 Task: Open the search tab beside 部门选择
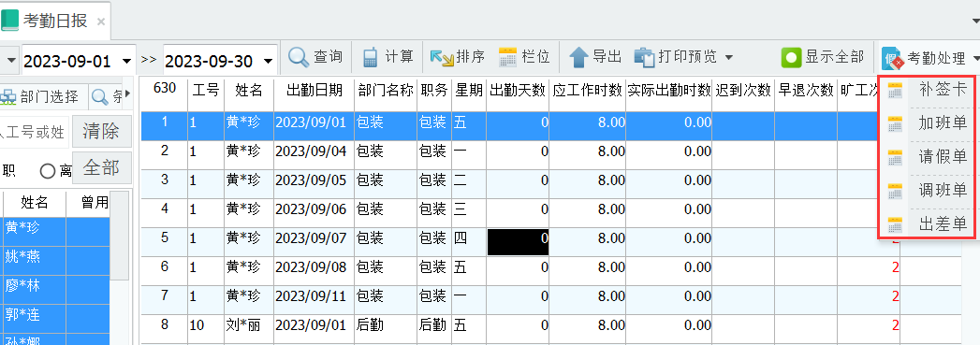(x=106, y=96)
